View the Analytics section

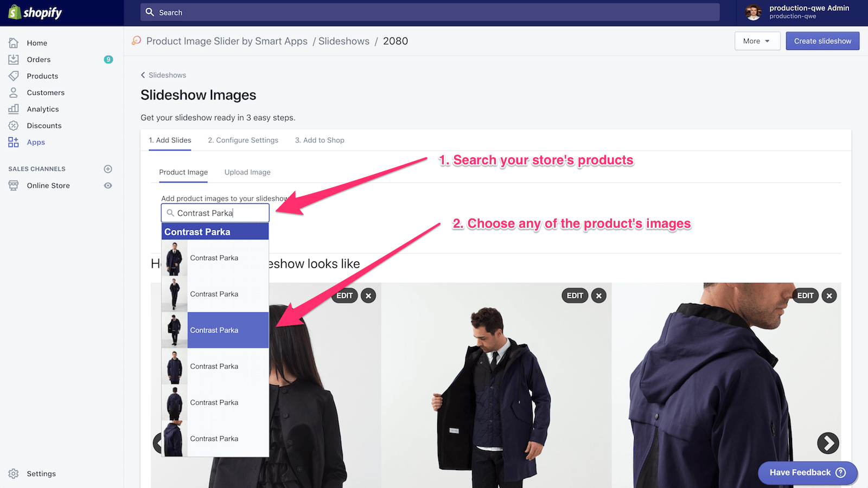43,109
